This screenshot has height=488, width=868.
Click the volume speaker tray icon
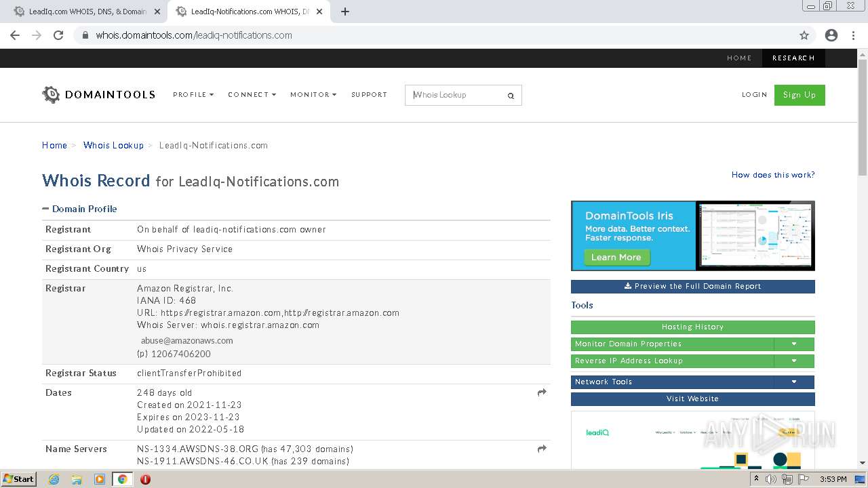771,479
